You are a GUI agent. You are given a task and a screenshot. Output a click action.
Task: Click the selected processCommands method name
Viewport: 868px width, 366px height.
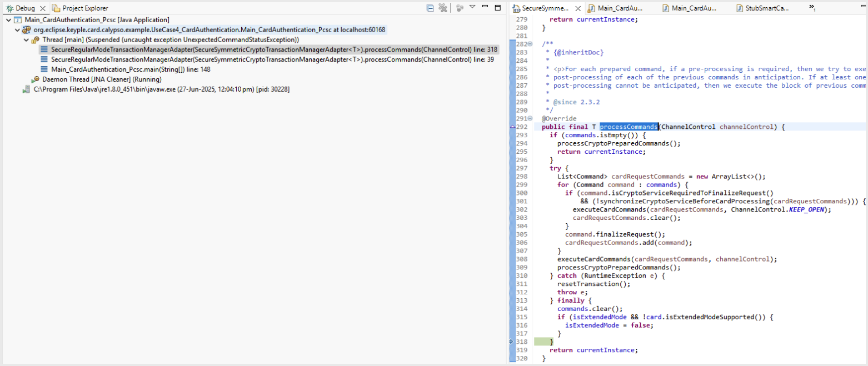pyautogui.click(x=629, y=127)
